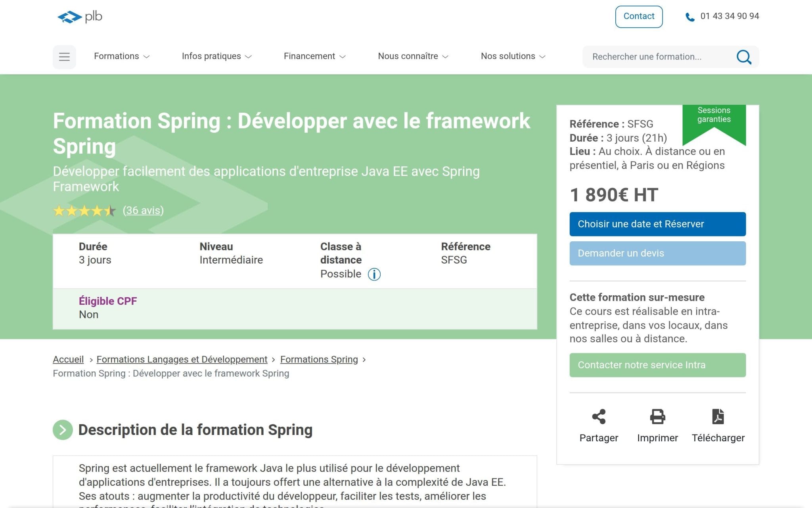Click the Télécharger PDF icon
Viewport: 812px width, 508px height.
(x=718, y=417)
